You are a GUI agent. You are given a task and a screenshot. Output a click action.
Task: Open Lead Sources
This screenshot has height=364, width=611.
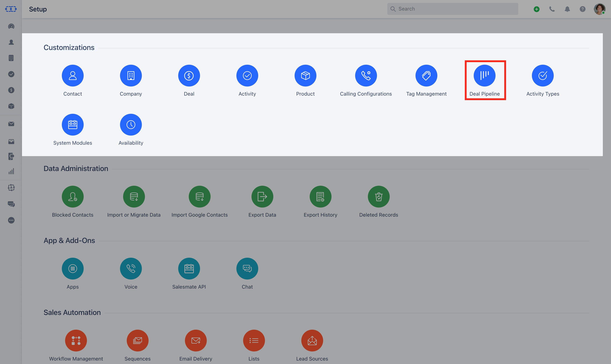[x=312, y=340]
